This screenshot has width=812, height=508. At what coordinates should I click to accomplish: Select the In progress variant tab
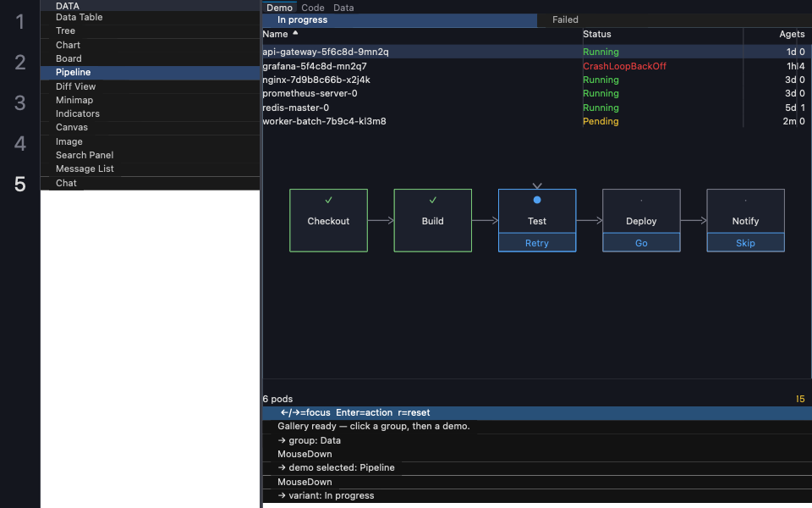tap(400, 19)
